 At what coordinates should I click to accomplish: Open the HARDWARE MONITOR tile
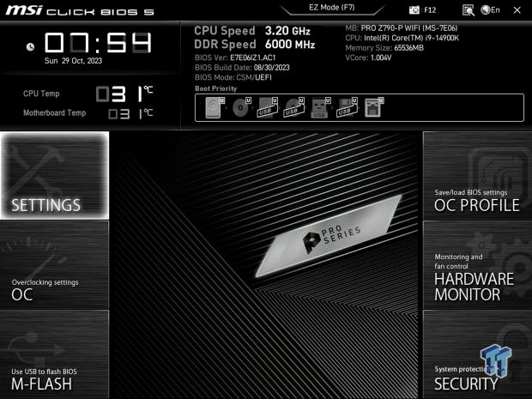(477, 265)
